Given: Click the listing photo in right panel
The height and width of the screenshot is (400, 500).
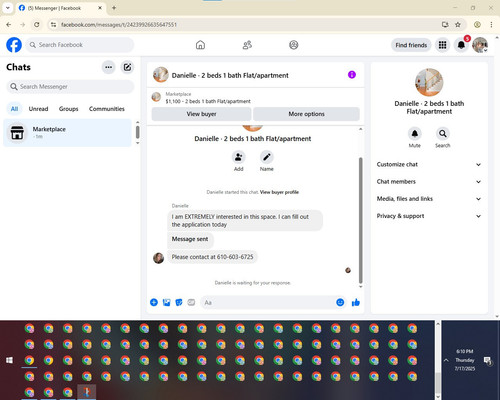Looking at the screenshot, I should 429,82.
